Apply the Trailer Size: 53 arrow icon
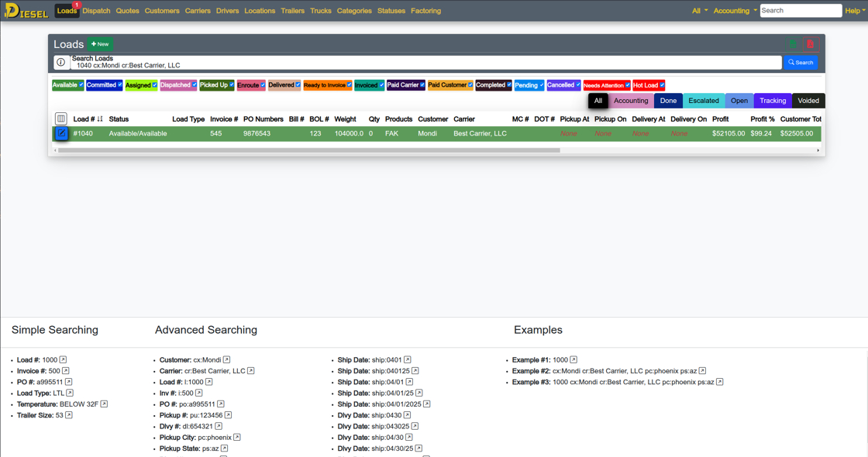 (x=69, y=415)
